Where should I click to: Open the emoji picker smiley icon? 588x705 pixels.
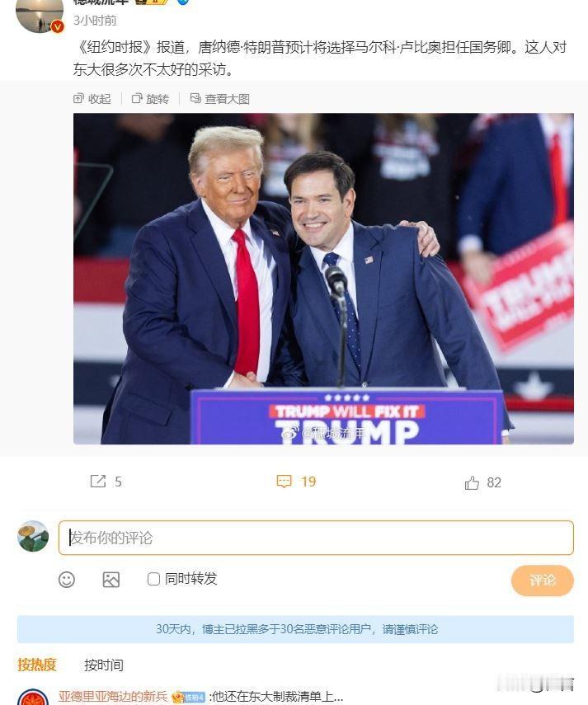click(x=67, y=580)
